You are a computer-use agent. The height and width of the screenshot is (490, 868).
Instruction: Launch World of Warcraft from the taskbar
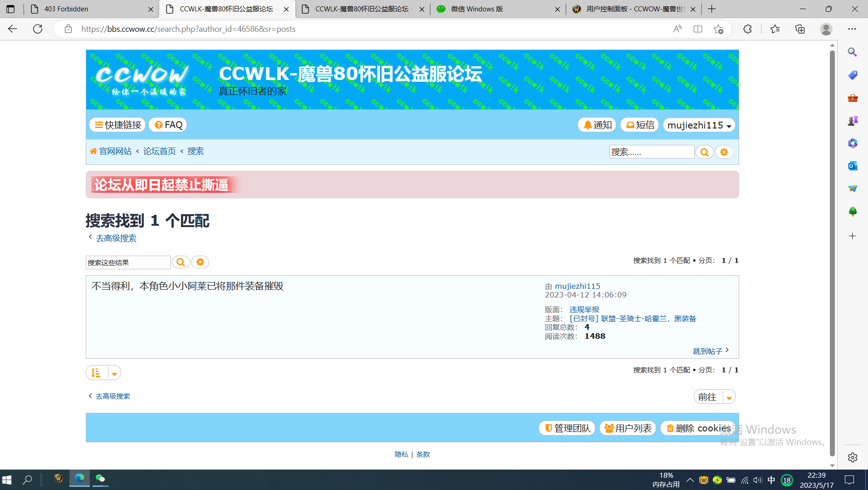pos(58,479)
